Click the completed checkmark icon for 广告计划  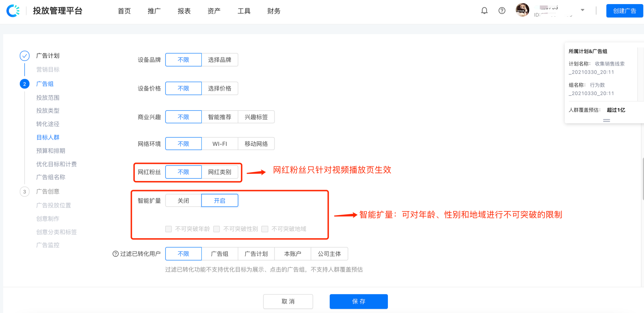[x=25, y=56]
